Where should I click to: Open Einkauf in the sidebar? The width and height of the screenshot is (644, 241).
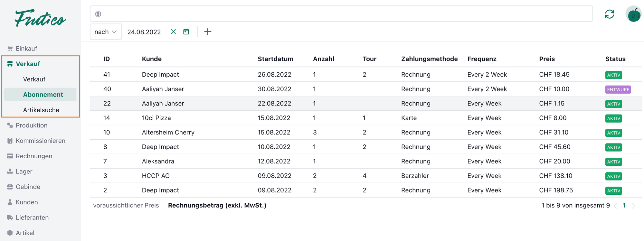point(26,49)
